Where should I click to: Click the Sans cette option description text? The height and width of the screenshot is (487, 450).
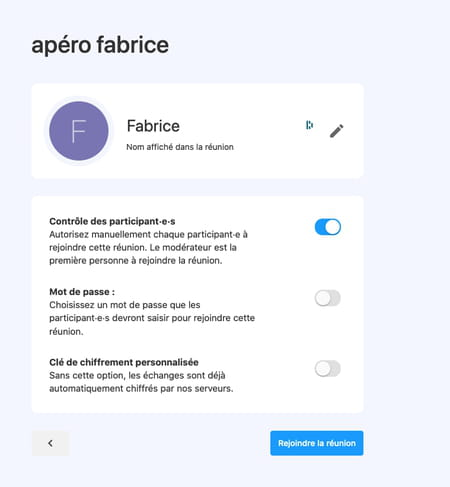tap(141, 382)
